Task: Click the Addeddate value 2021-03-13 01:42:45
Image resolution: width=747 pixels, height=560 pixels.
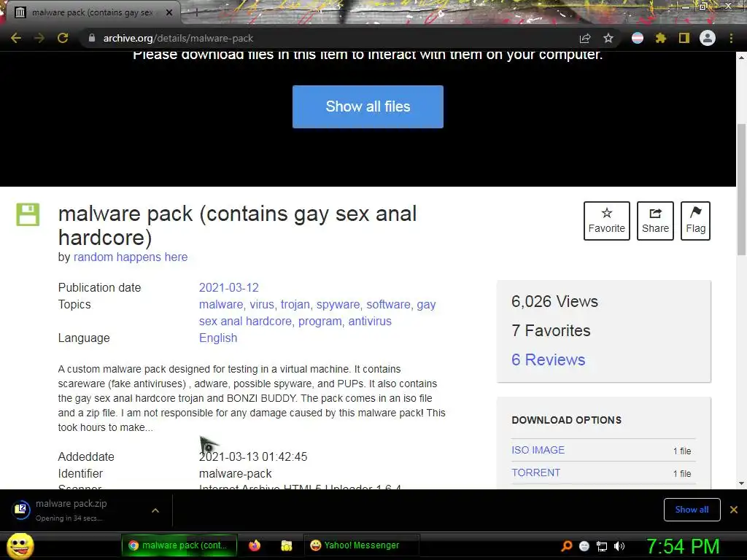Action: [253, 456]
